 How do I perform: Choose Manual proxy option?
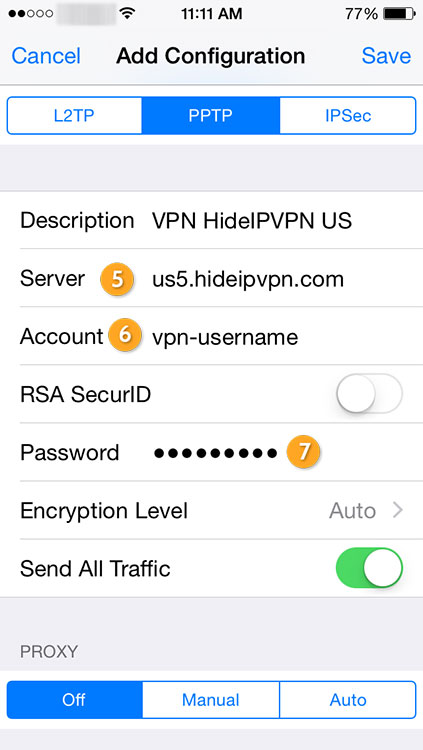[x=211, y=700]
